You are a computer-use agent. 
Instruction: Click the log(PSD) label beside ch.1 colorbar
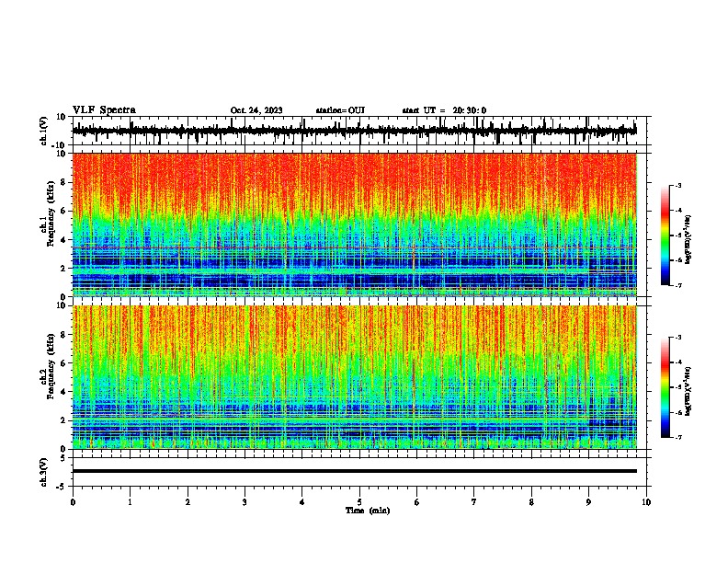688,240
